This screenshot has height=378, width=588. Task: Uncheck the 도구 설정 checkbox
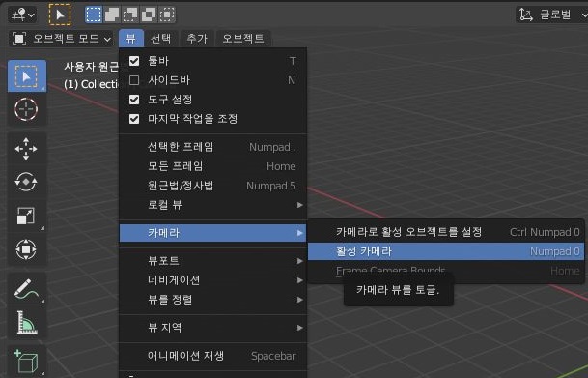click(134, 100)
